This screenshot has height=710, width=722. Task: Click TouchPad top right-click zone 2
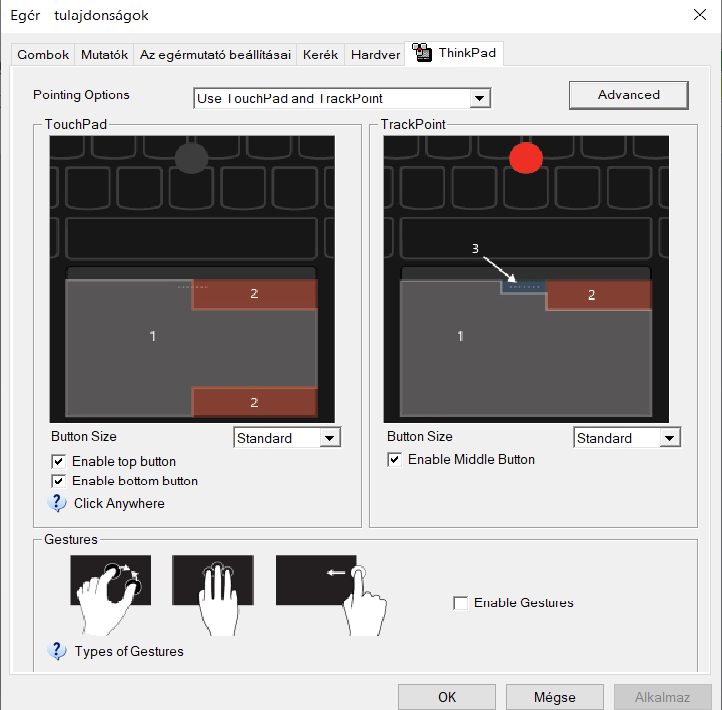pyautogui.click(x=254, y=294)
